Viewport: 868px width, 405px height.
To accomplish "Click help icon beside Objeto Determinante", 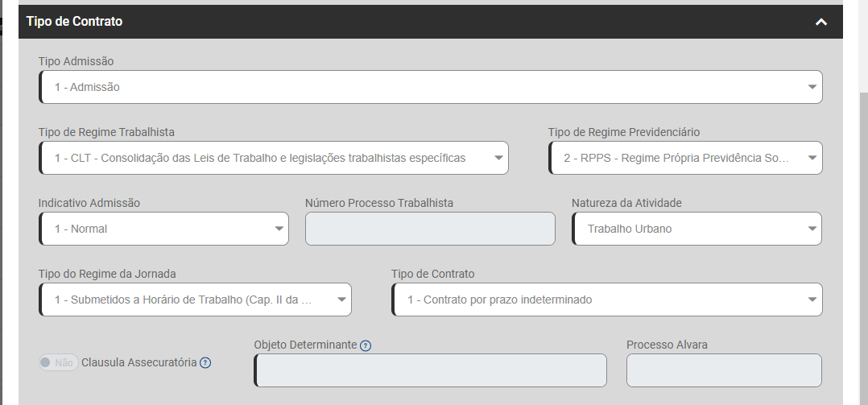I will [x=366, y=345].
